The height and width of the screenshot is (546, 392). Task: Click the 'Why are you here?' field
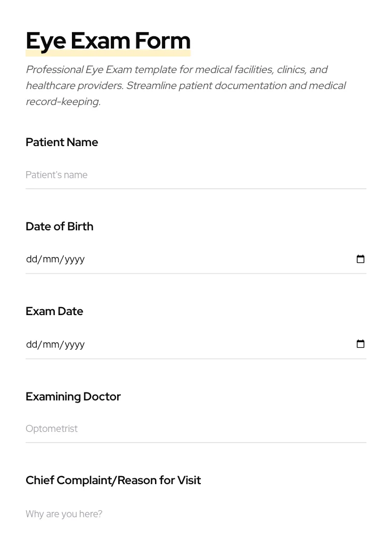point(195,514)
